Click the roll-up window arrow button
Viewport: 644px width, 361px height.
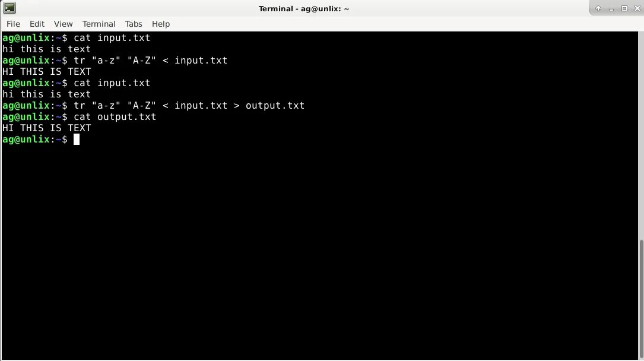(x=598, y=8)
